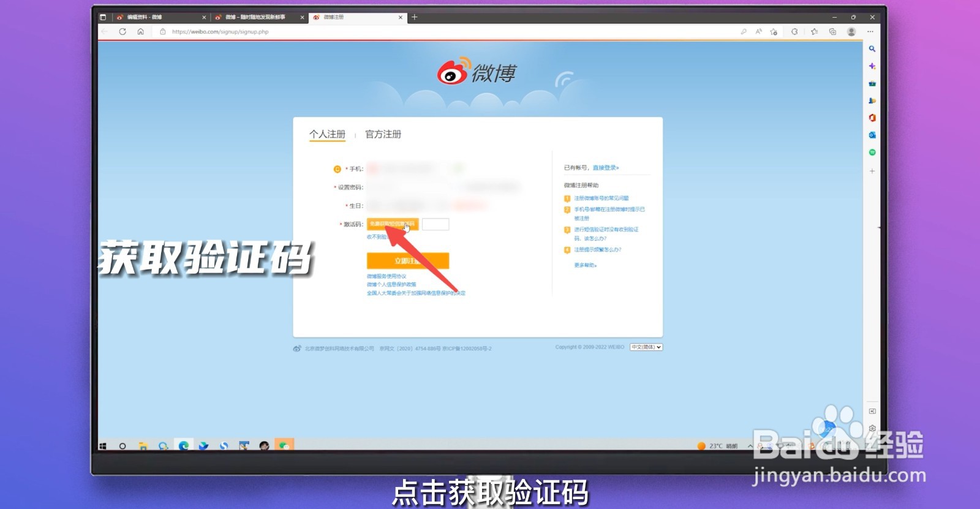This screenshot has height=509, width=980.
Task: Click the 立即注册 button
Action: tap(408, 261)
